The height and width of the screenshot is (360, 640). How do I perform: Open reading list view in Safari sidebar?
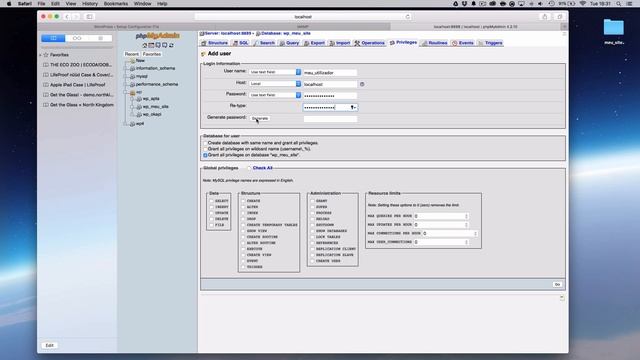pyautogui.click(x=77, y=38)
